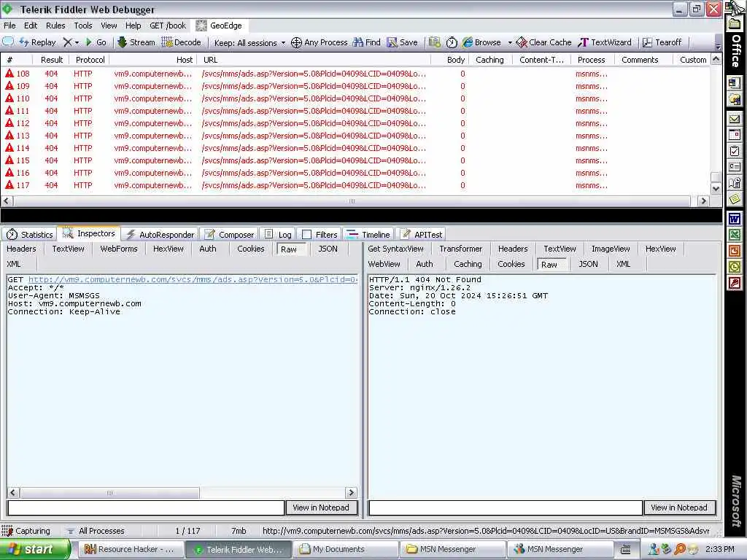The height and width of the screenshot is (560, 747).
Task: Switch to the APITest tab
Action: point(421,234)
